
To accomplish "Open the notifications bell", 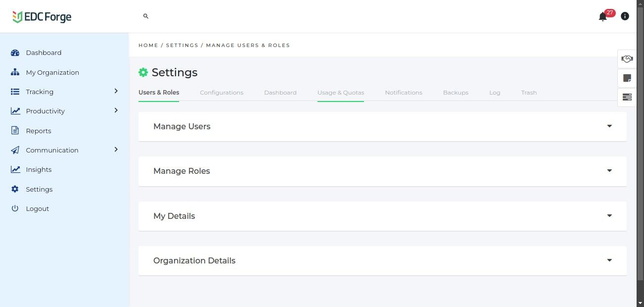I will pyautogui.click(x=602, y=17).
